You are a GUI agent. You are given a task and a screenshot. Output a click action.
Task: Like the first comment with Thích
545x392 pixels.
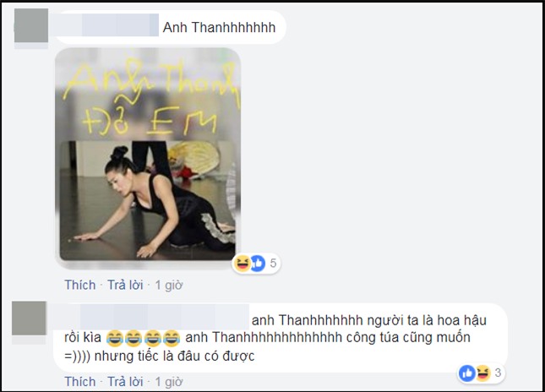click(80, 285)
